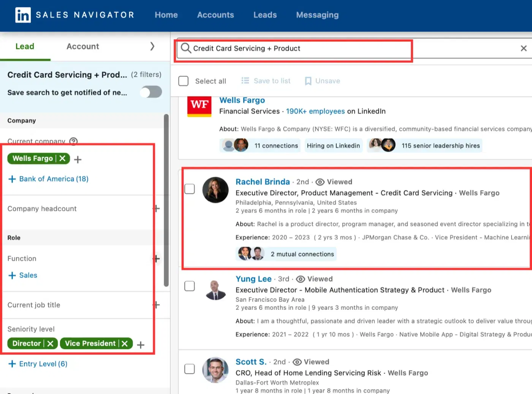Select Scott S.'s checkbox
The width and height of the screenshot is (532, 394).
[x=190, y=369]
